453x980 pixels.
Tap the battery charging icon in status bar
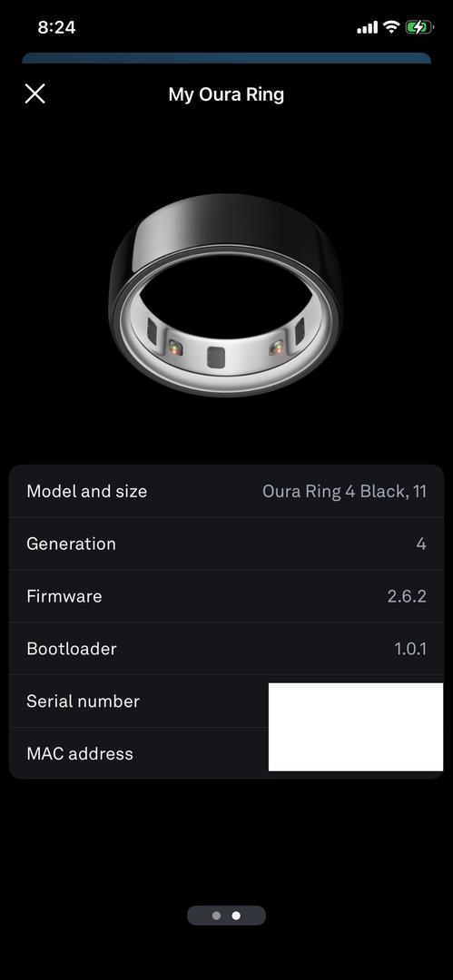point(419,27)
